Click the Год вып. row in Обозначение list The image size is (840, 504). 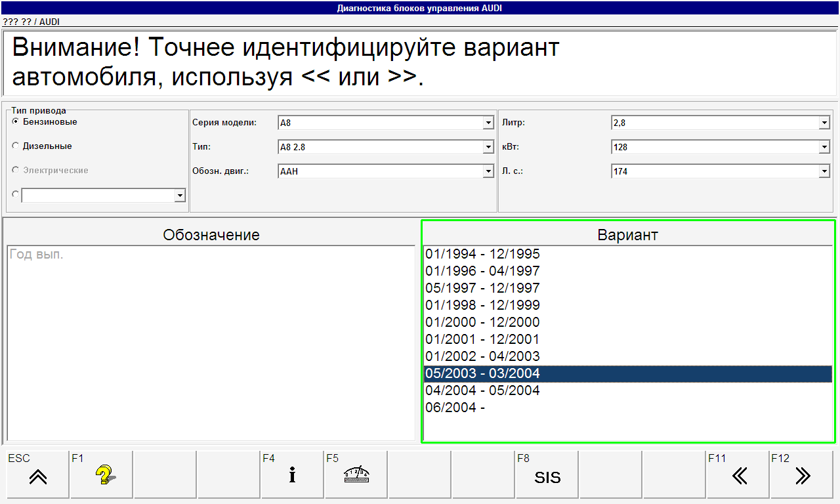point(211,255)
